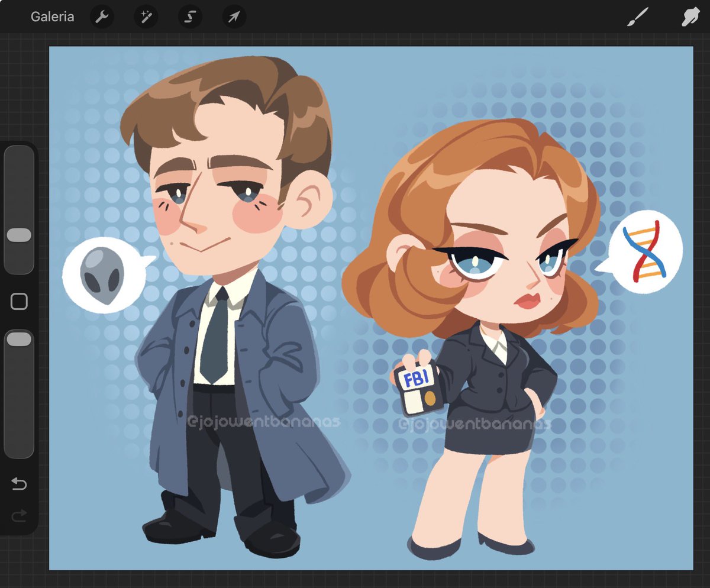Open the Adjustments magic wand menu
The height and width of the screenshot is (588, 710).
[x=146, y=17]
